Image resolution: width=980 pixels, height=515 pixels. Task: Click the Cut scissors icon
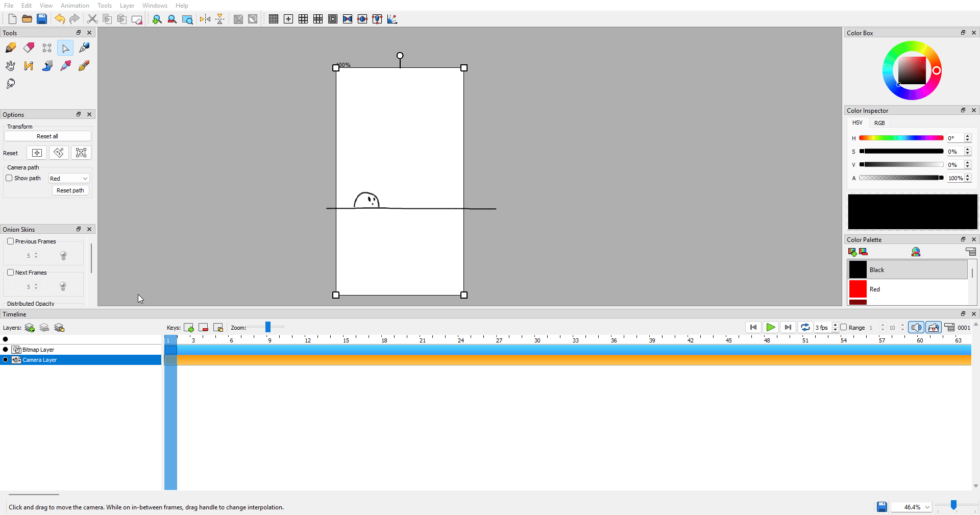click(92, 19)
